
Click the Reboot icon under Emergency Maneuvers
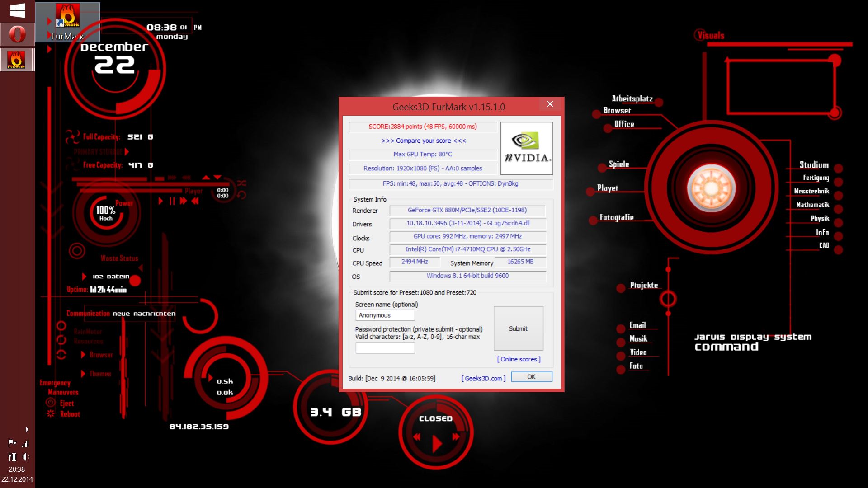tap(51, 414)
